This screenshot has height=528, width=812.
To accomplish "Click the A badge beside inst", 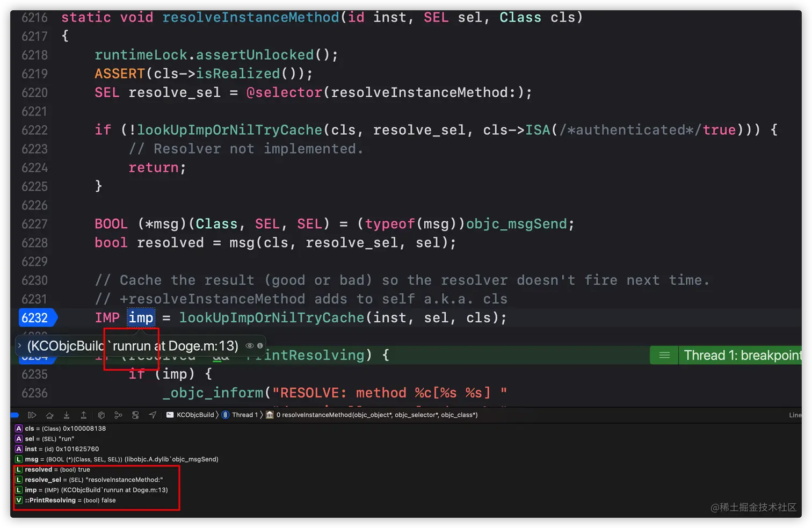I will click(19, 449).
